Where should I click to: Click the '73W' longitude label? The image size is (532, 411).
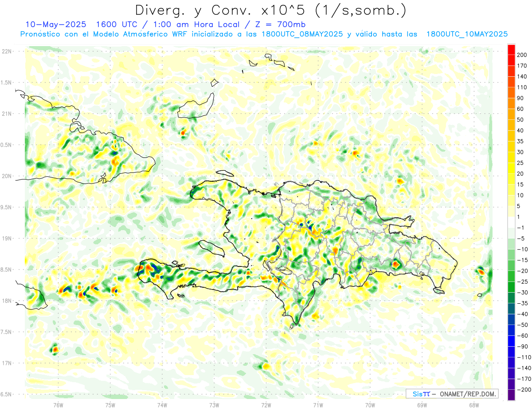pos(214,404)
